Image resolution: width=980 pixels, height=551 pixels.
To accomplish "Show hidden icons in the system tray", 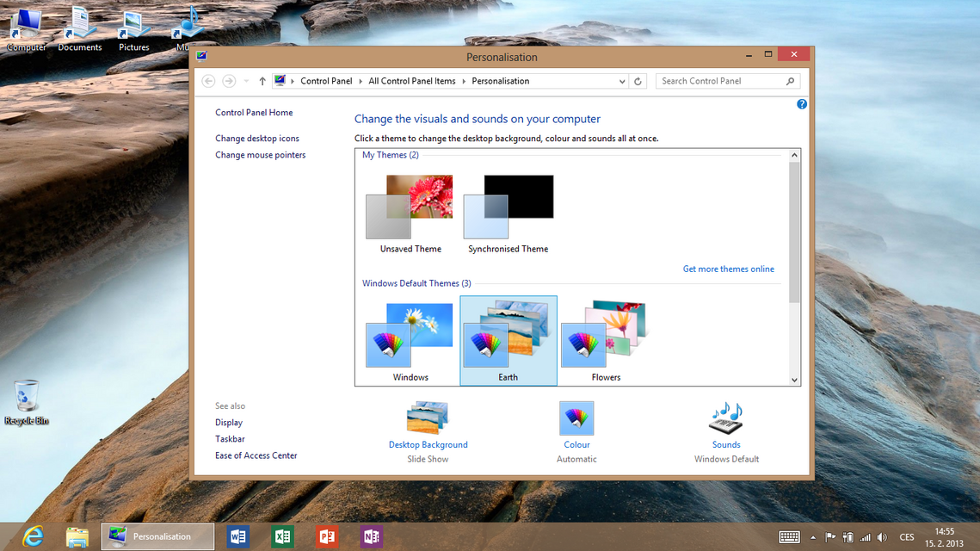I will (812, 536).
